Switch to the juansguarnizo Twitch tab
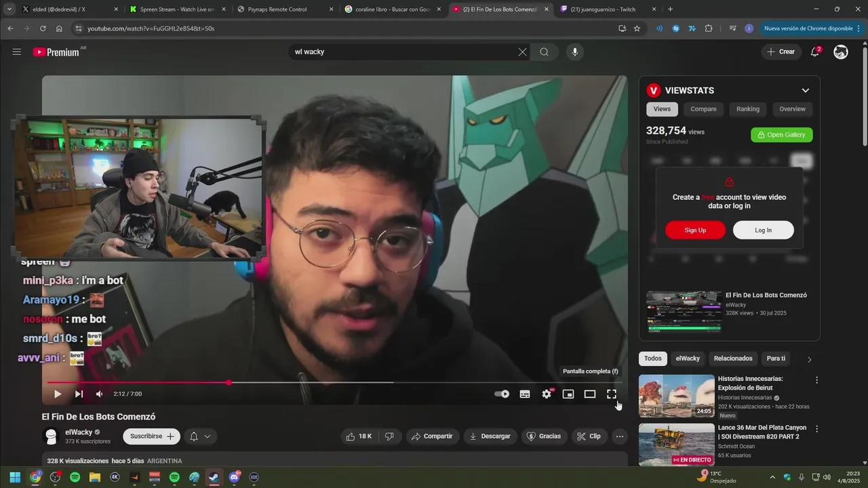Image resolution: width=868 pixels, height=488 pixels. tap(608, 9)
